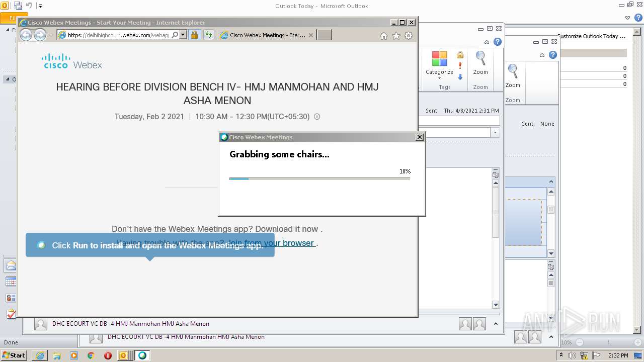Click the Outlook Quick Access save icon

pos(18,6)
